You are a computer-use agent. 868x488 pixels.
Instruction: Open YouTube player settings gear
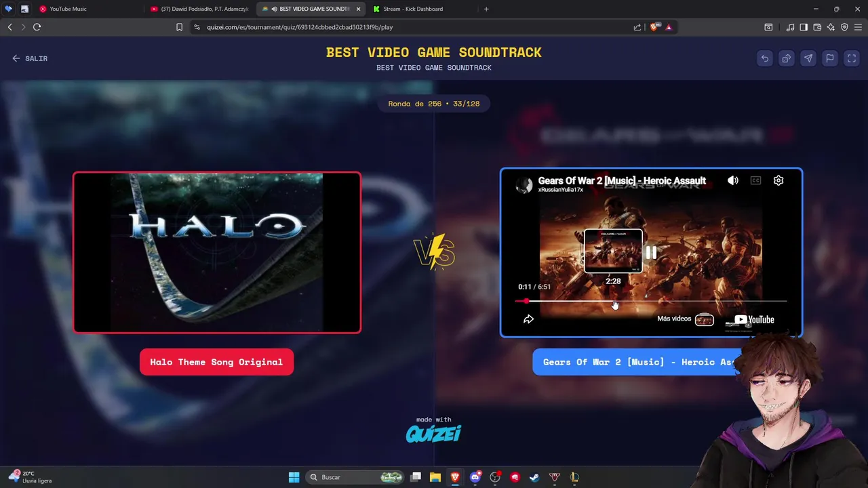[x=778, y=180]
